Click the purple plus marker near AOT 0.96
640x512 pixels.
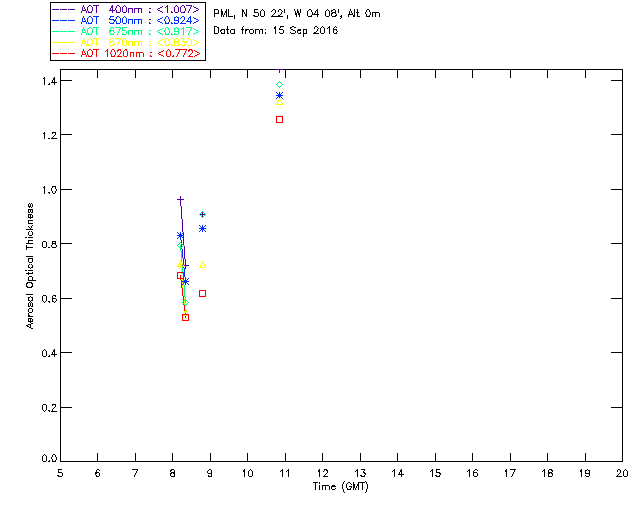pos(180,200)
